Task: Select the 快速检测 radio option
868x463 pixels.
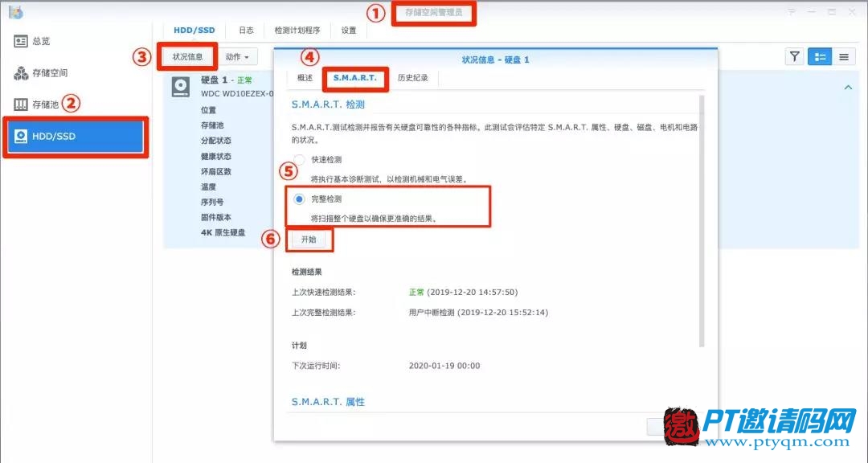Action: click(300, 160)
